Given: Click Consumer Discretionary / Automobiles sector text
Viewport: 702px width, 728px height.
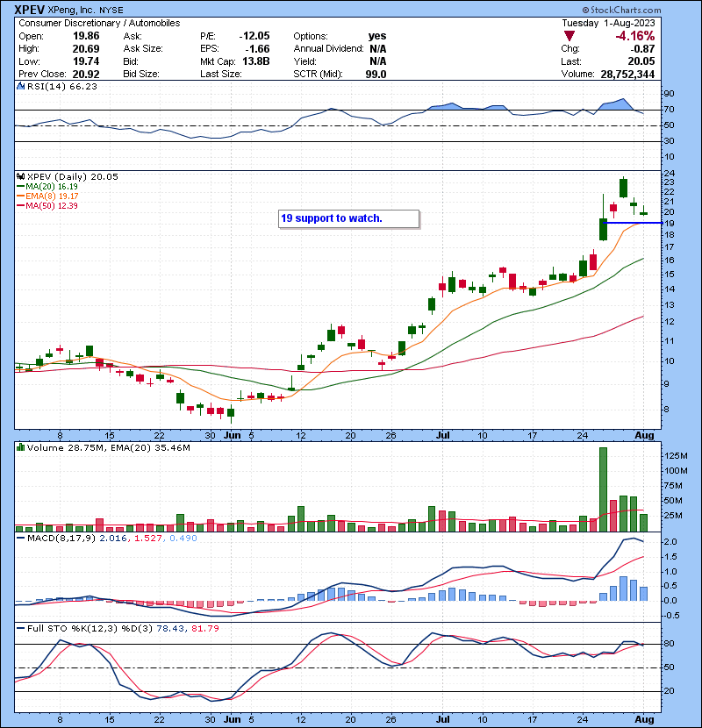Looking at the screenshot, I should click(x=99, y=23).
